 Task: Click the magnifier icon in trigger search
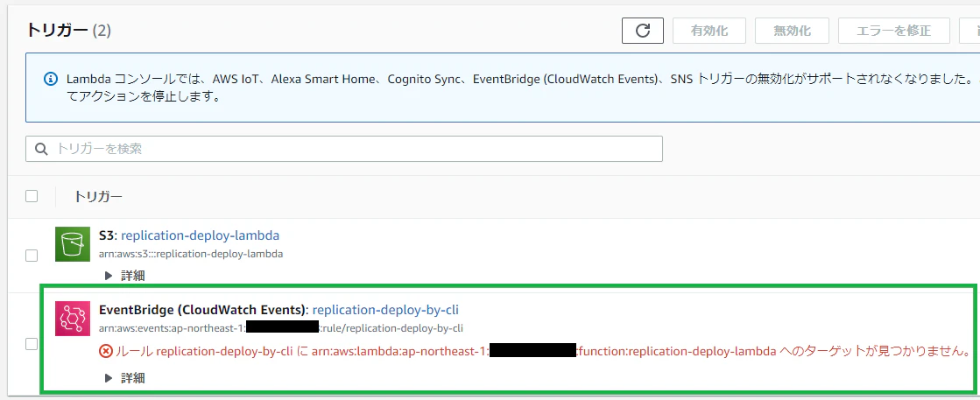coord(42,149)
